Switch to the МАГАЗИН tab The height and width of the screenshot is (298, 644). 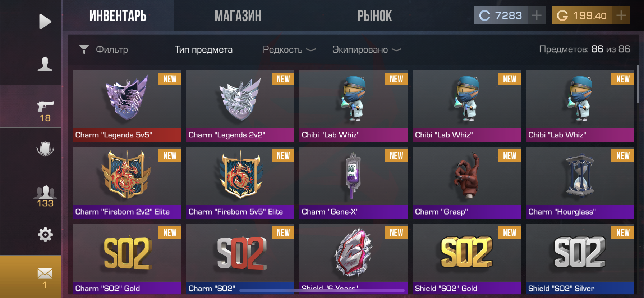point(238,16)
